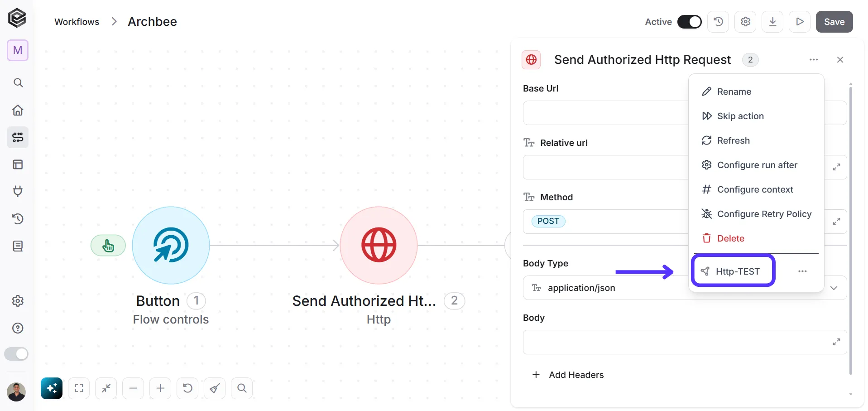Toggle the sidebar theme switch
Viewport: 868px width, 411px height.
point(16,354)
